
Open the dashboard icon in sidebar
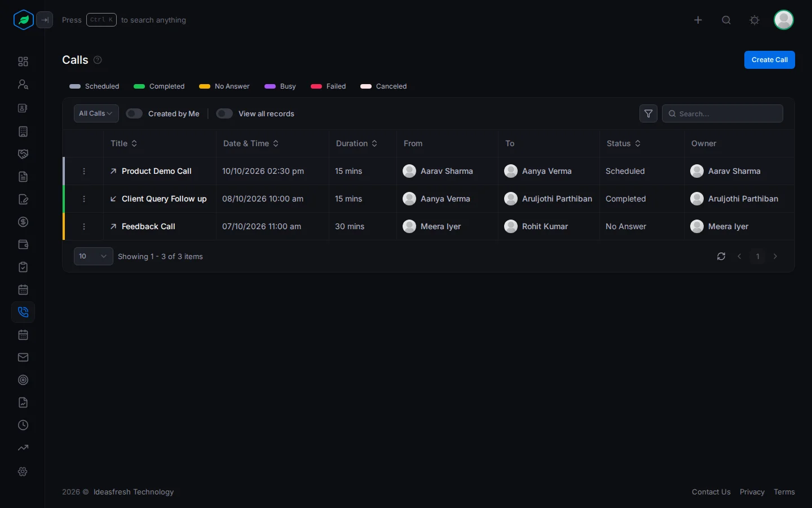point(23,62)
